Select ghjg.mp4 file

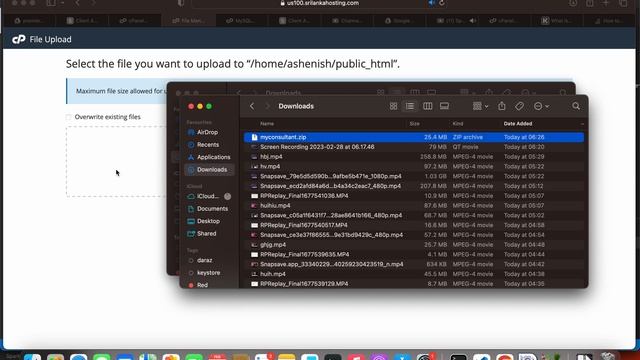[x=414, y=245]
